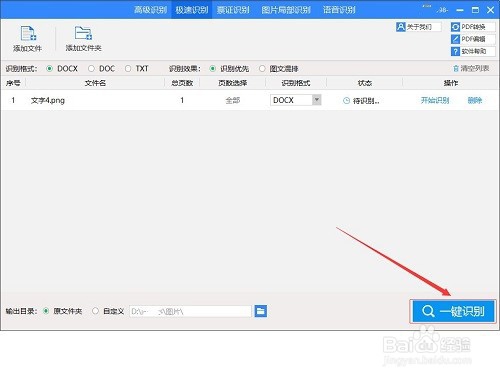
Task: Switch to the 票证识别 tab
Action: click(x=233, y=10)
